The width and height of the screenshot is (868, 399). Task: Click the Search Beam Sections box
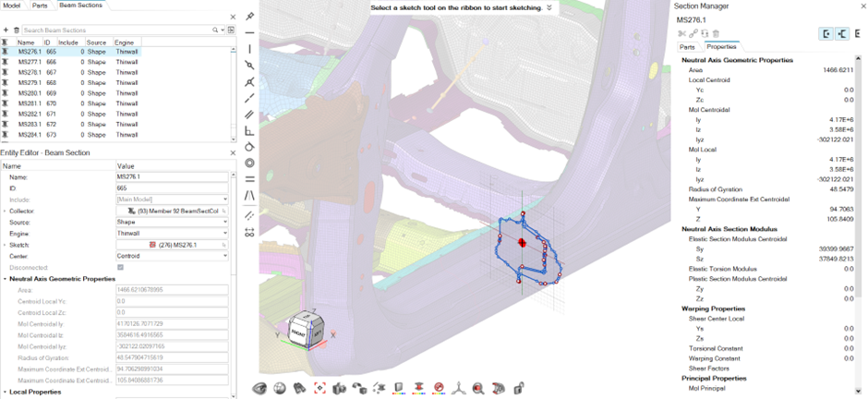pos(119,30)
